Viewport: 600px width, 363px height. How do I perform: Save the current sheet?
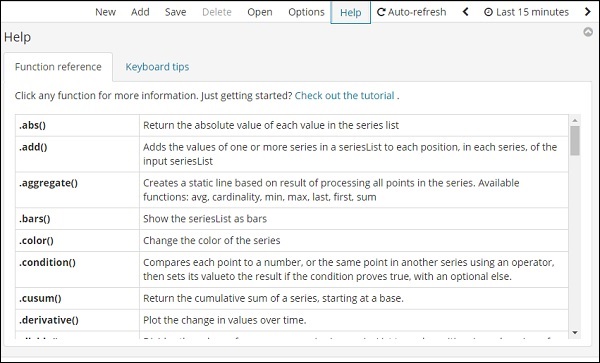click(x=175, y=12)
